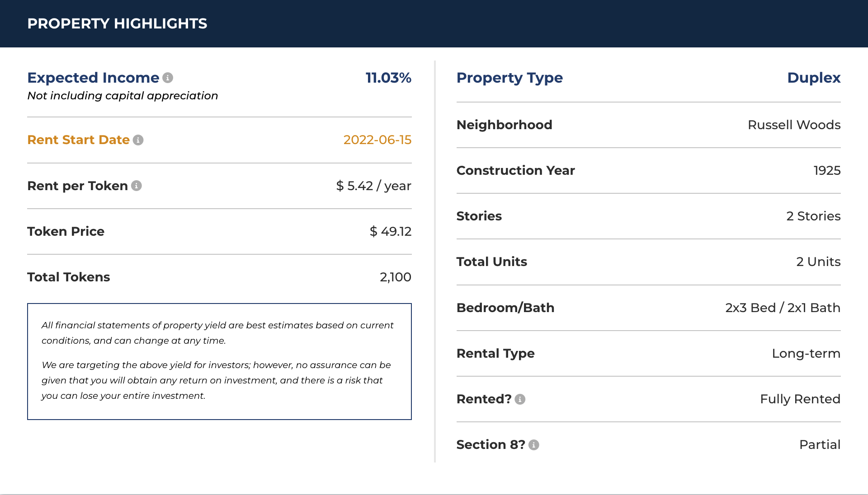
Task: Click the Property Type heading
Action: click(509, 78)
